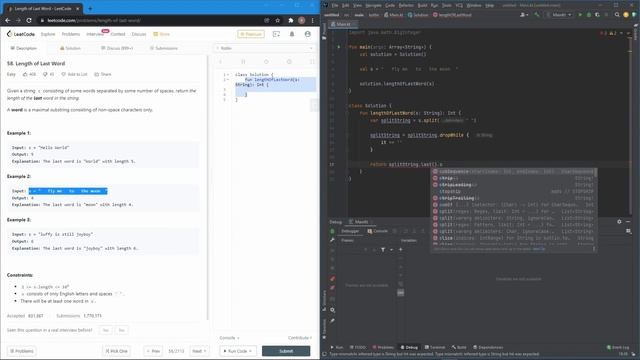Switch to the Discuss tab of the problem
This screenshot has width=640, height=360.
[x=117, y=48]
